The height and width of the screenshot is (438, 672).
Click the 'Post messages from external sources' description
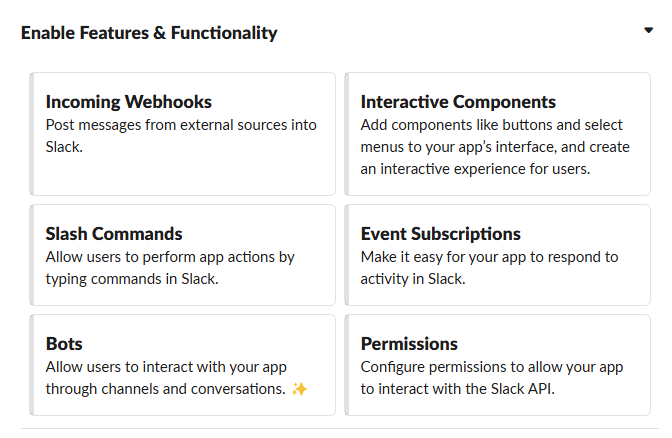click(181, 136)
